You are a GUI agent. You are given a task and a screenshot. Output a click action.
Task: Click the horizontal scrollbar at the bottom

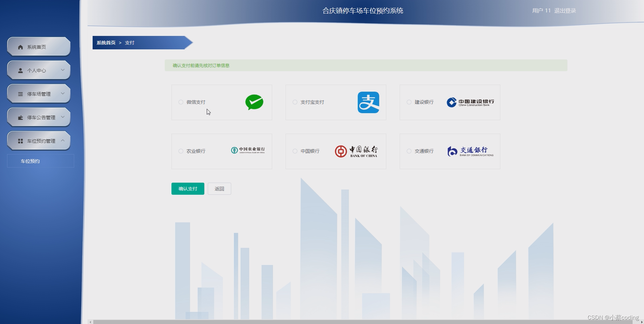tap(363, 322)
